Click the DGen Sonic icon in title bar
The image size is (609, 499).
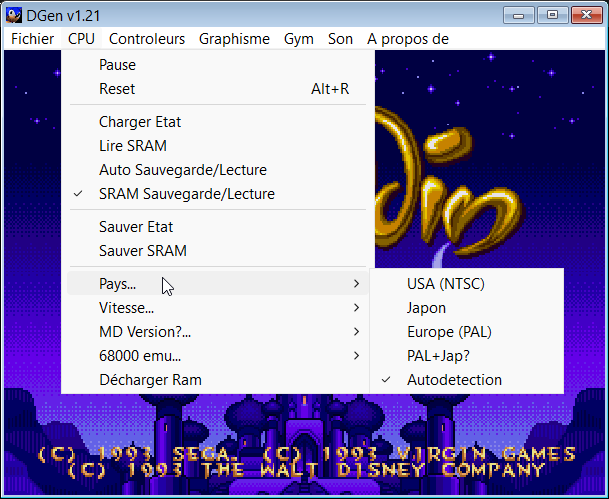point(14,16)
